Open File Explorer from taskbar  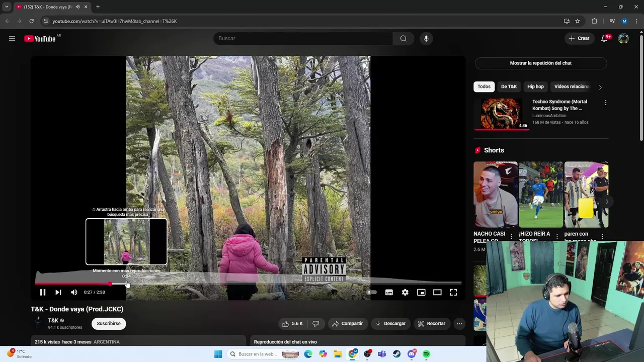[x=338, y=354]
